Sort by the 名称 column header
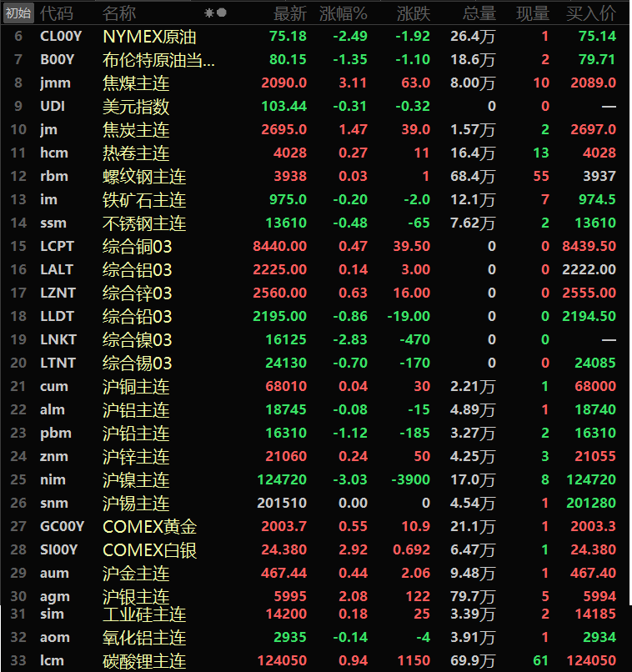 [x=119, y=13]
